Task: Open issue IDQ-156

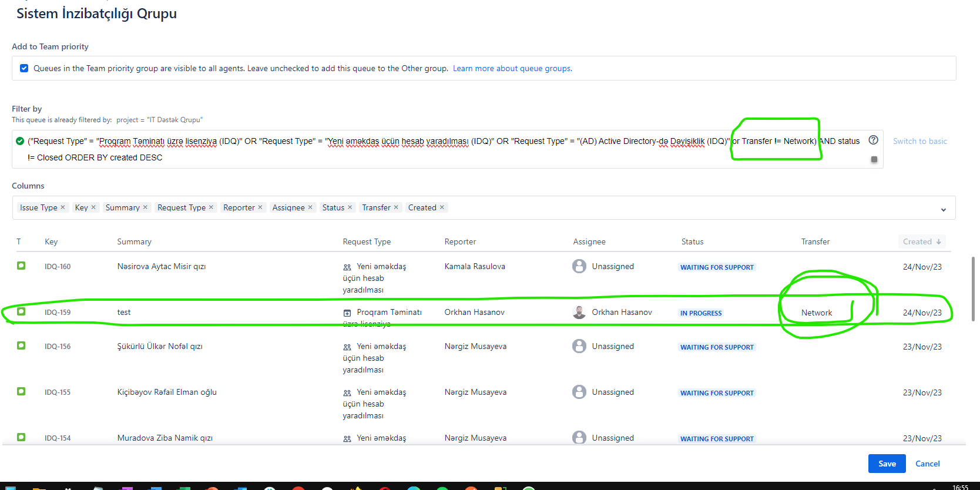Action: coord(58,347)
